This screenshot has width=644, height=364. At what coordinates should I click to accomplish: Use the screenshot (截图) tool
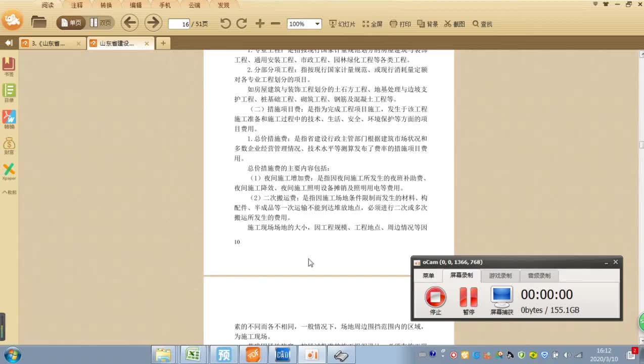click(454, 24)
